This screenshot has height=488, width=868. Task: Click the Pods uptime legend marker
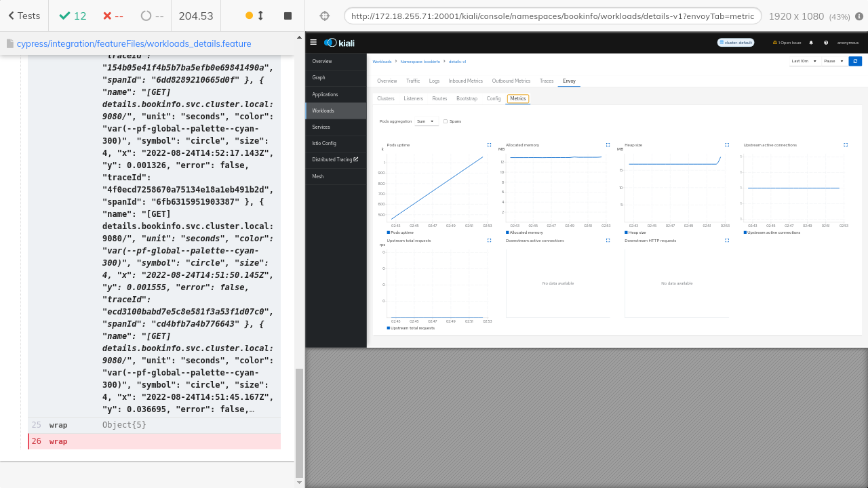(x=389, y=232)
